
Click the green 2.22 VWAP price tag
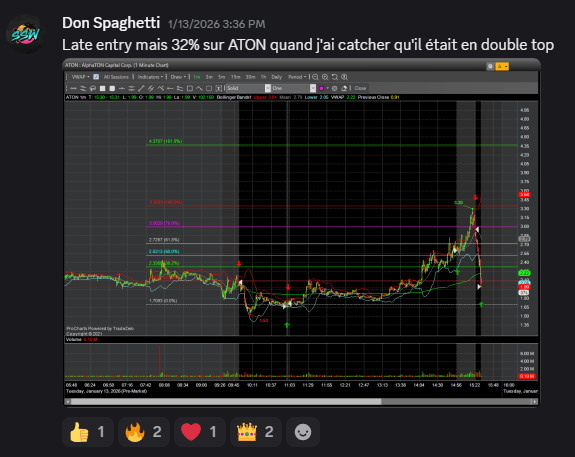[x=524, y=273]
